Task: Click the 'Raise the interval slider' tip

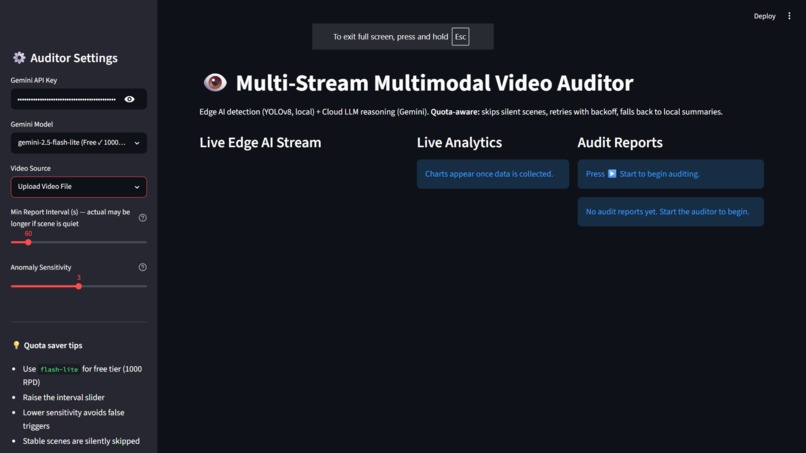Action: 63,397
